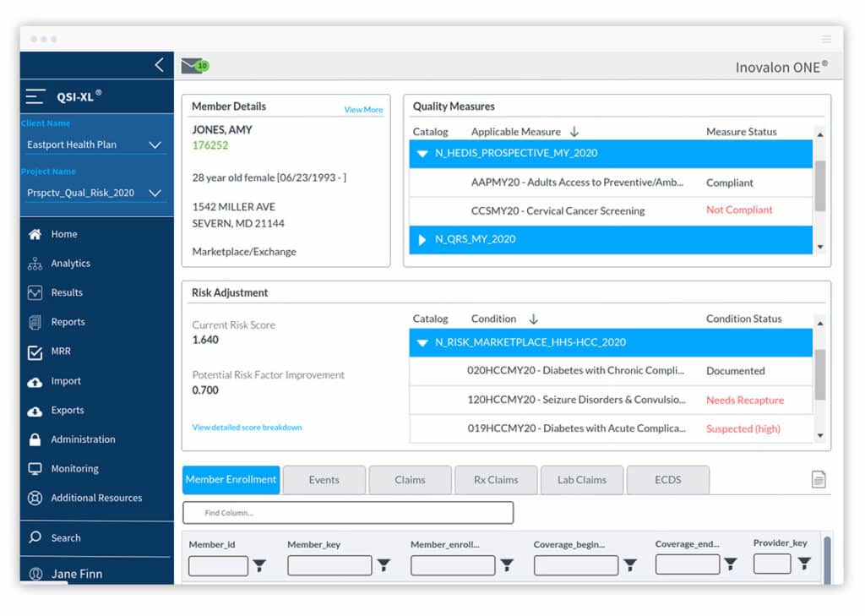
Task: Click the enrollment table vertical scrollbar
Action: 828,559
